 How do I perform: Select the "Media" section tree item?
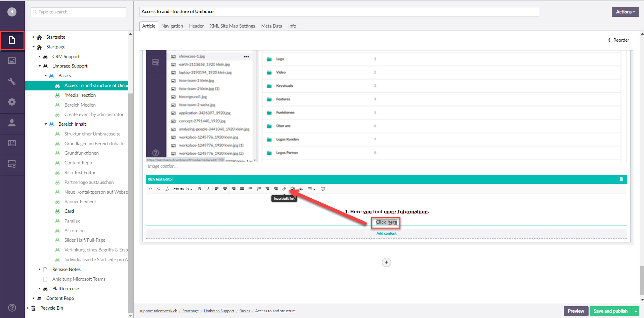[80, 95]
